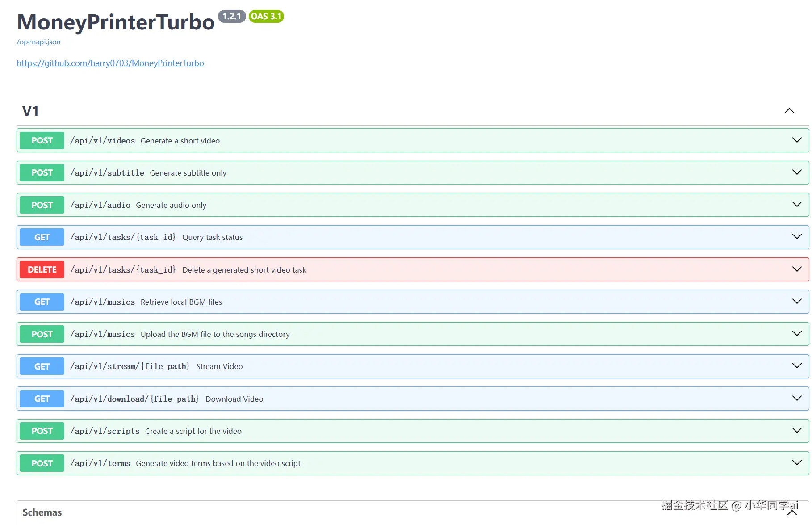Expand chevron for Download Video

pyautogui.click(x=797, y=398)
